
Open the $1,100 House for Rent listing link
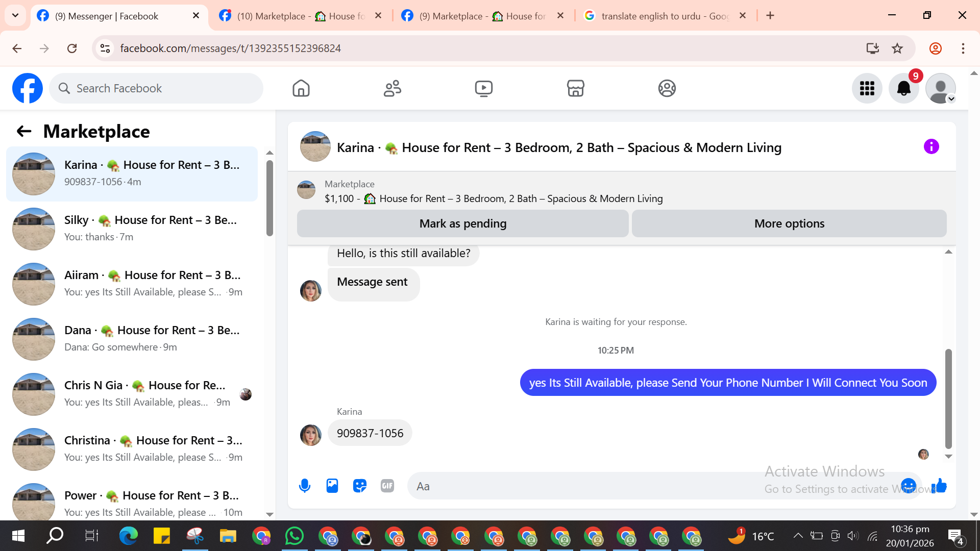[x=494, y=198]
